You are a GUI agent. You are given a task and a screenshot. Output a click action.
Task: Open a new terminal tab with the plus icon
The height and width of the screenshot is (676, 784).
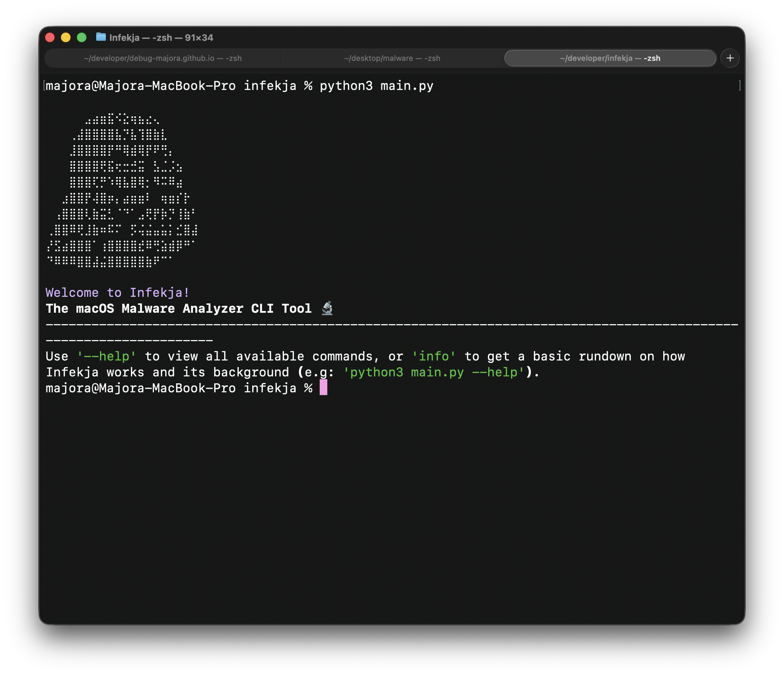[730, 58]
